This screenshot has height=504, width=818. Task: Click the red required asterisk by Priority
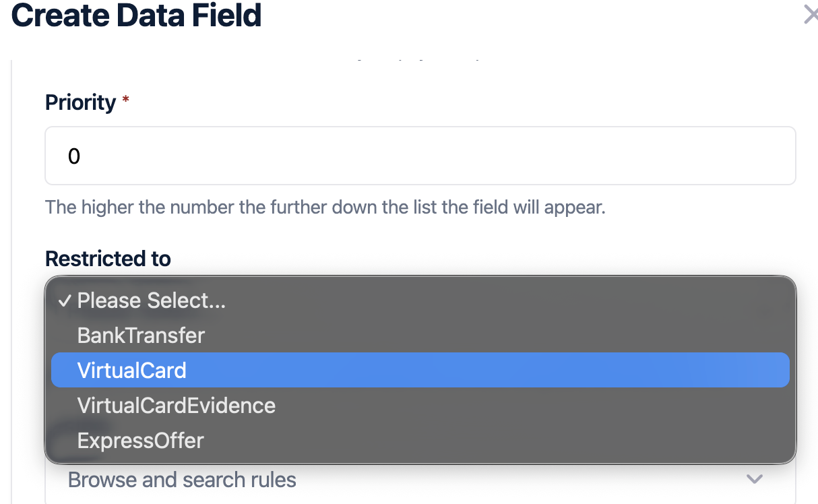[x=125, y=100]
